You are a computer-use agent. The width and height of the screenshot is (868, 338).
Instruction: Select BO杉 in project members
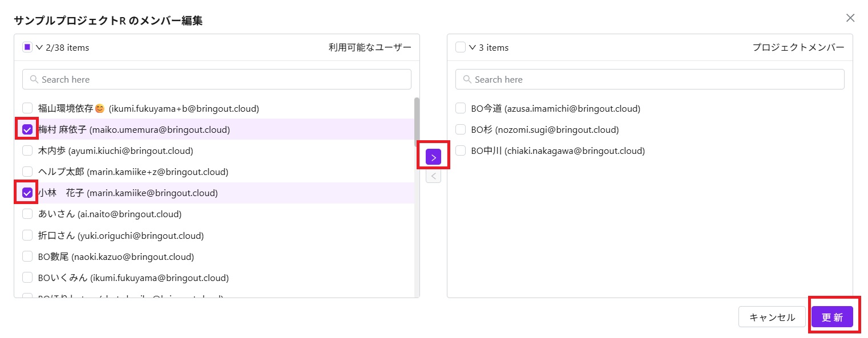pyautogui.click(x=461, y=129)
